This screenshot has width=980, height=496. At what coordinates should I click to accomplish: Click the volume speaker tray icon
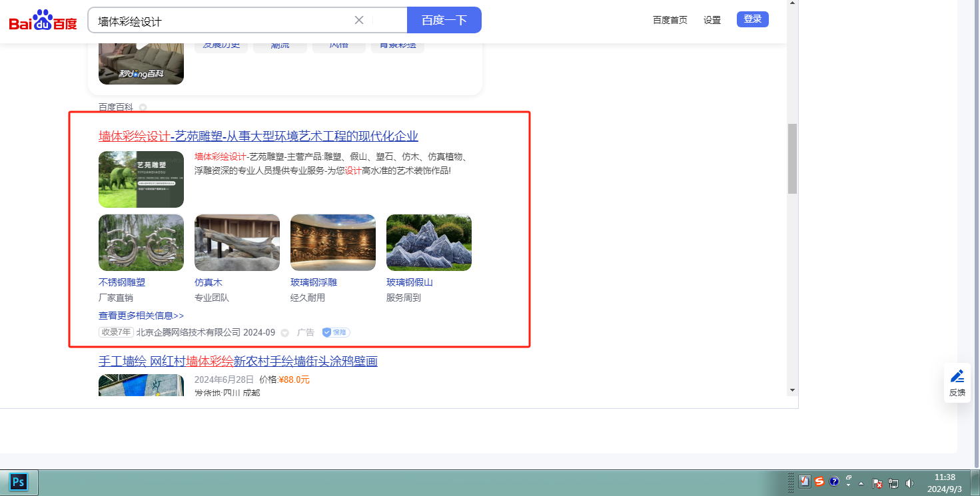click(909, 483)
